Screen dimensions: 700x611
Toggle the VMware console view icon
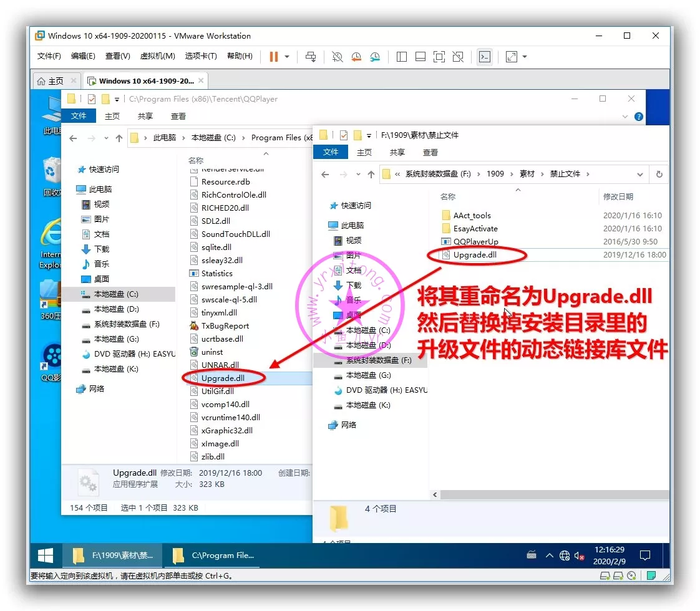point(484,57)
